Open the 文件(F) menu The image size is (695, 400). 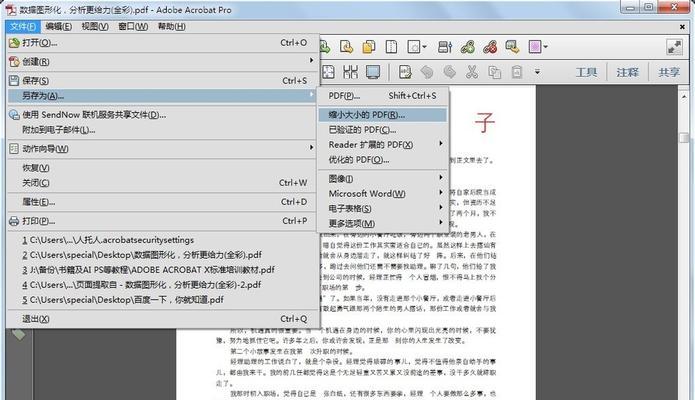(23, 27)
